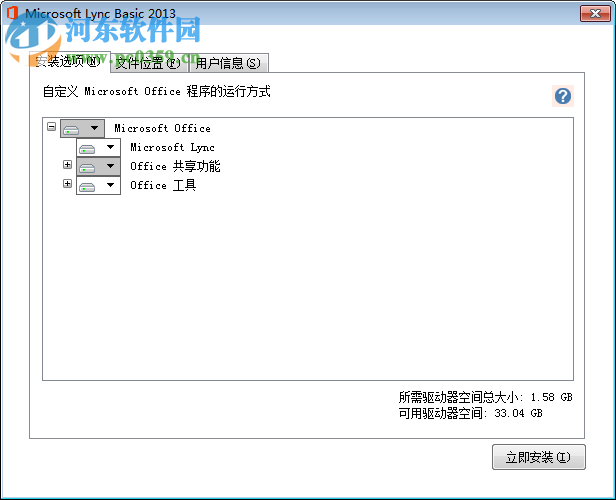
Task: Open install-state dropdown for Office 工具
Action: pyautogui.click(x=98, y=185)
